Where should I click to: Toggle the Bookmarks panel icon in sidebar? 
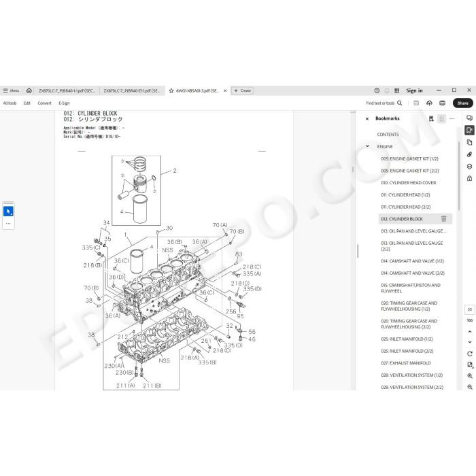point(469,131)
